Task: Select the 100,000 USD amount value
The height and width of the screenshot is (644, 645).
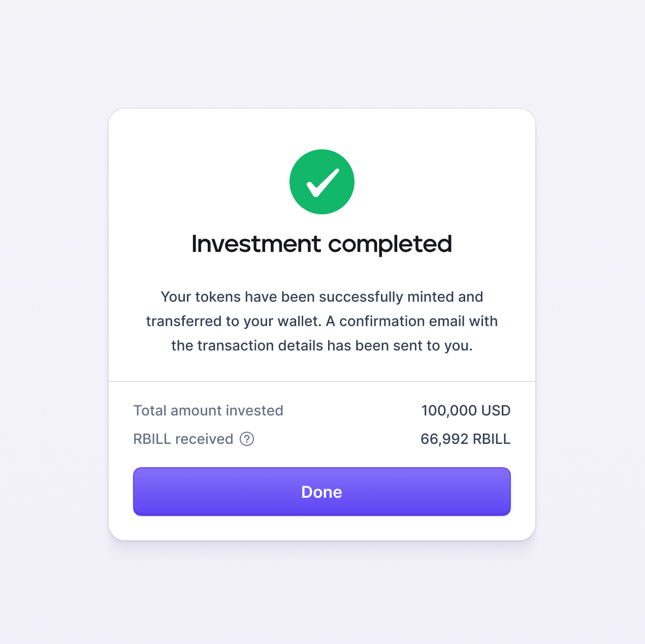Action: pyautogui.click(x=465, y=410)
